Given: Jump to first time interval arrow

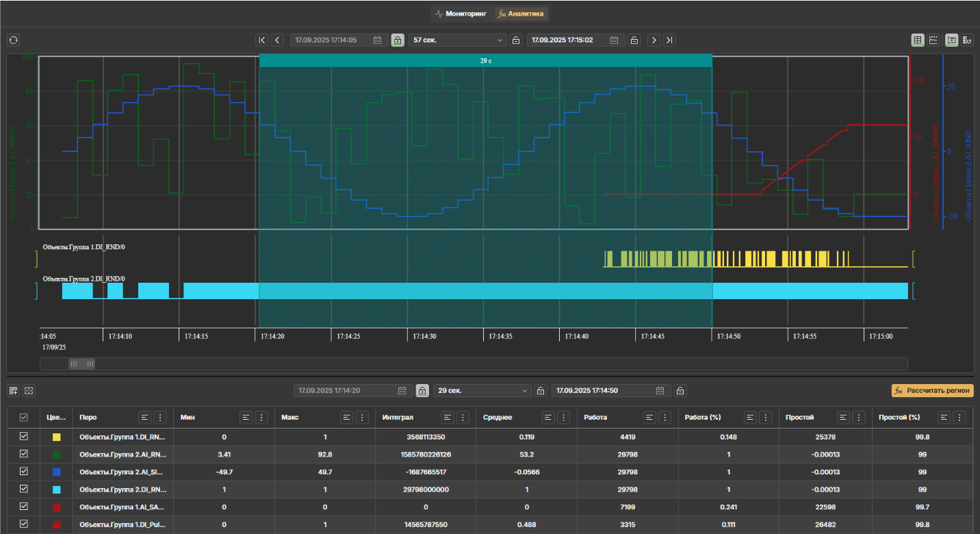Looking at the screenshot, I should [x=262, y=40].
